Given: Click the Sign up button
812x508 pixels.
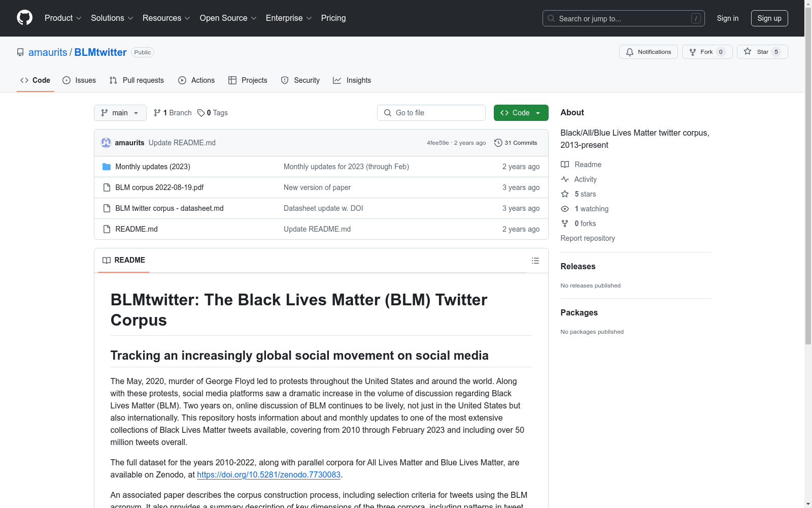Looking at the screenshot, I should (769, 18).
